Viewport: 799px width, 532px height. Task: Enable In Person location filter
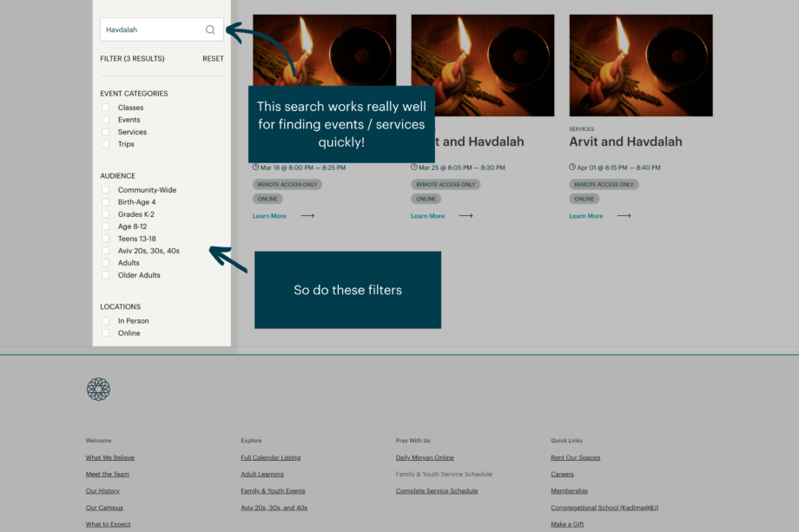[105, 321]
